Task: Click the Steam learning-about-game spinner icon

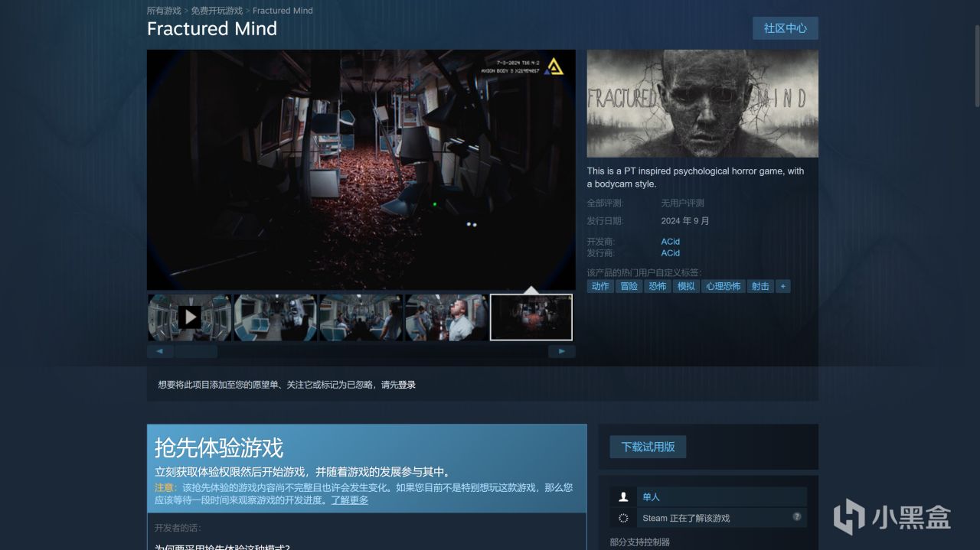Action: click(x=623, y=518)
